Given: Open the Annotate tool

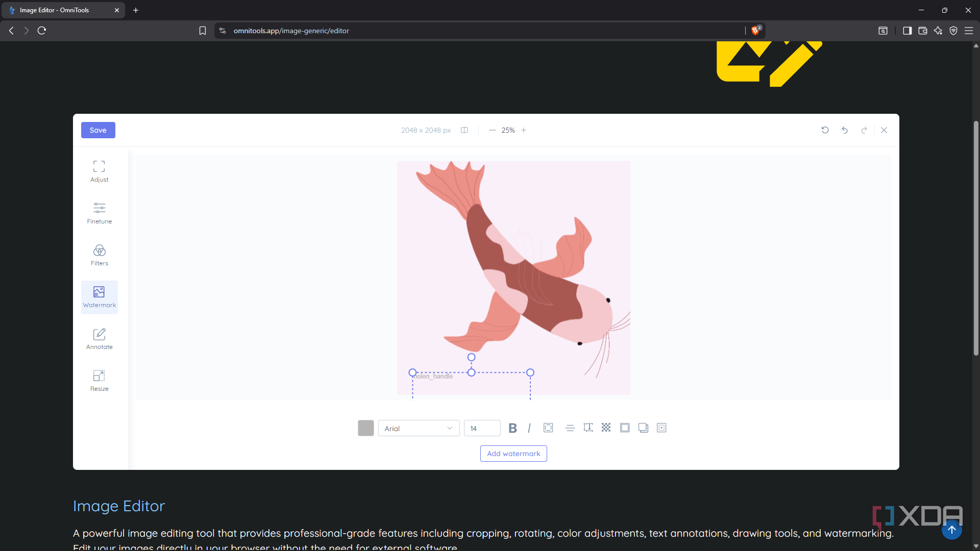Looking at the screenshot, I should [99, 339].
